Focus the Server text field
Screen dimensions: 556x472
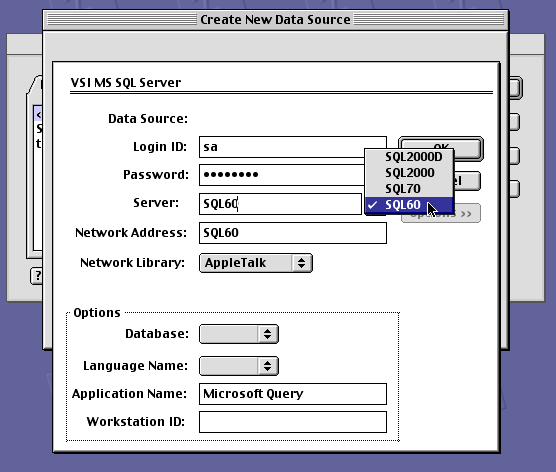click(x=280, y=204)
